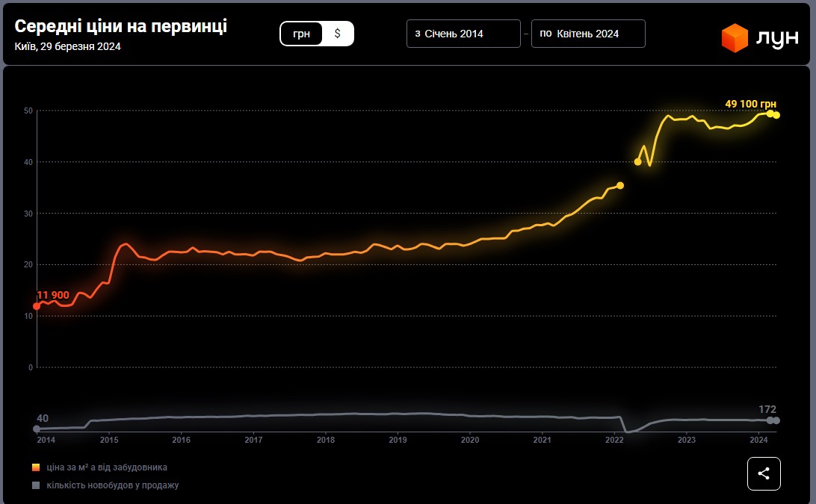
Task: Click the 'Середні ціни на первинці' title
Action: tap(121, 26)
